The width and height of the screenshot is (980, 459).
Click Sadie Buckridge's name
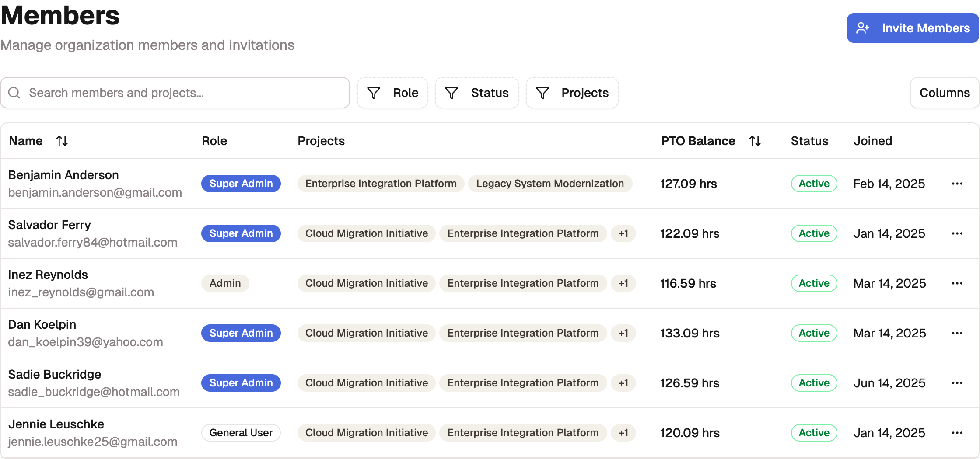[x=55, y=374]
